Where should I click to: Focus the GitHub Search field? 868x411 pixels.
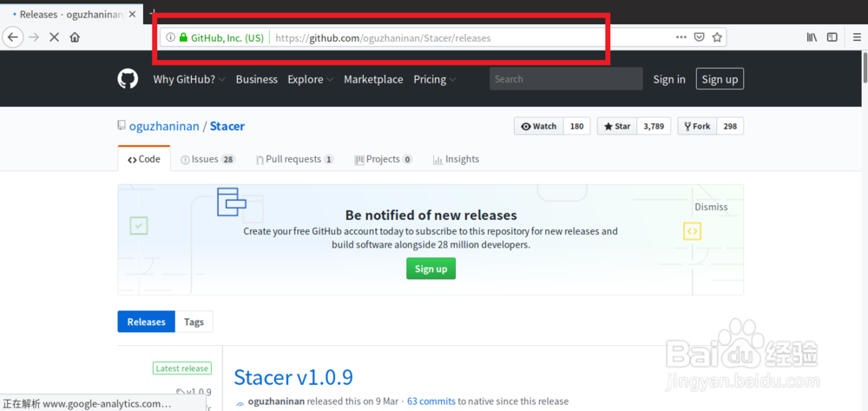pyautogui.click(x=566, y=79)
